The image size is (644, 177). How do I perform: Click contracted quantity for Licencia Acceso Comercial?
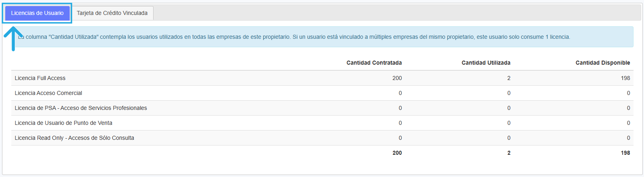tap(400, 93)
